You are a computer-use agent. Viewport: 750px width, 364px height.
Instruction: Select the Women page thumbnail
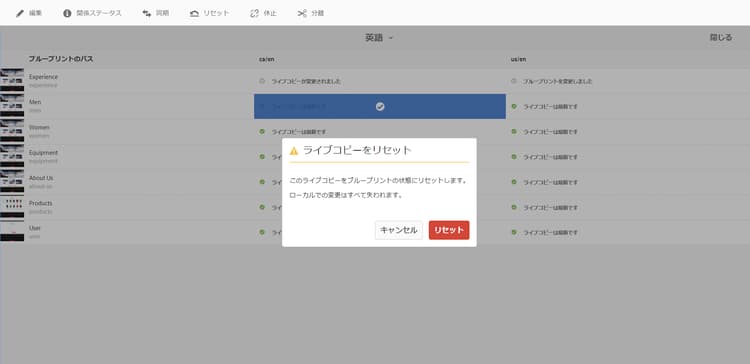coord(12,131)
